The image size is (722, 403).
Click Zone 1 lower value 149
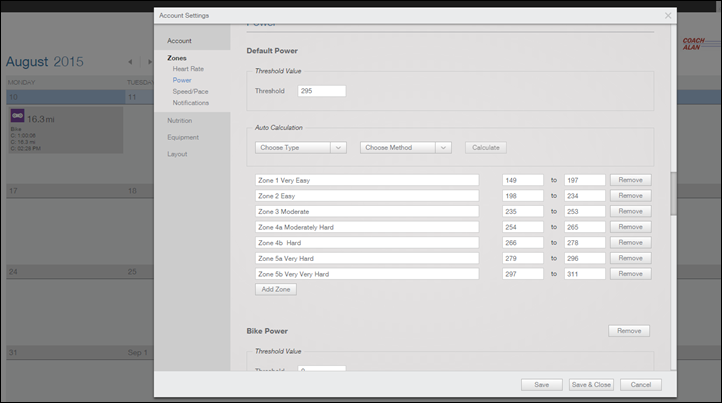523,180
